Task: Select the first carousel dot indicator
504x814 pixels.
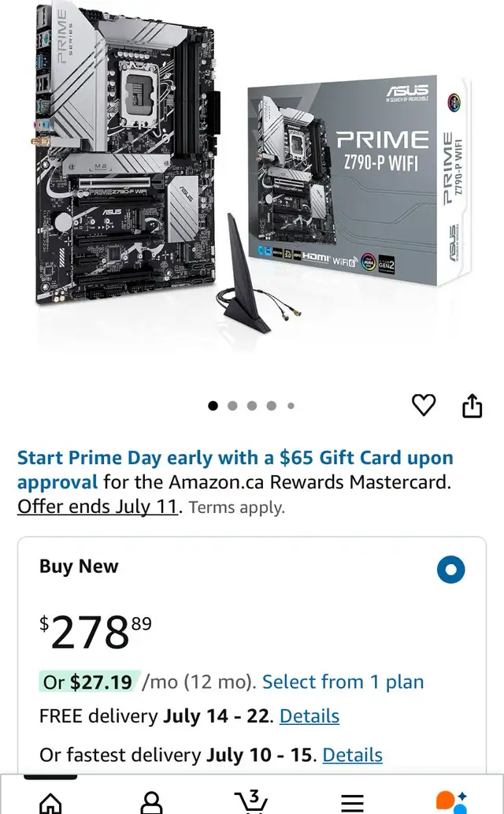Action: point(213,406)
